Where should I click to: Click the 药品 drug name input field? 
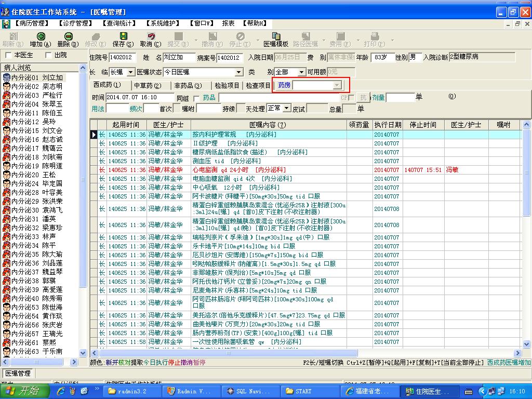tap(279, 98)
